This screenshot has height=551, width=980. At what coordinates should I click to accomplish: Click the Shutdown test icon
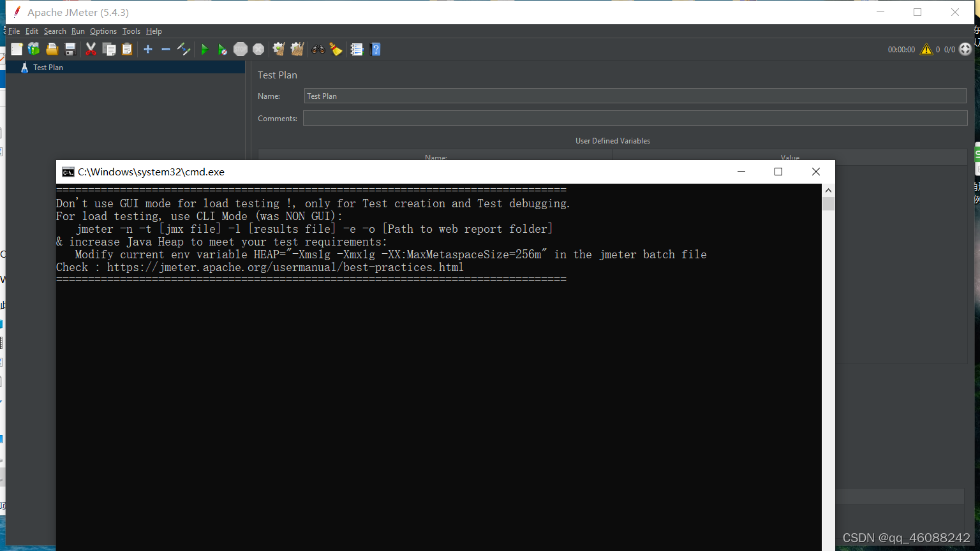[x=258, y=49]
